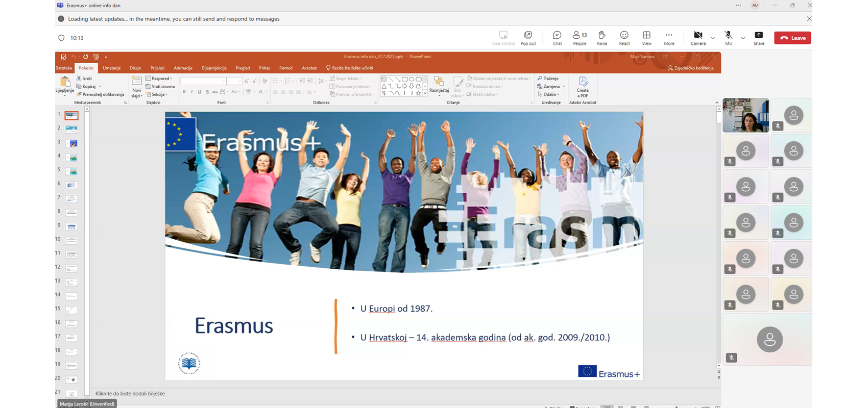Viewport: 868px width, 408px height.
Task: Click Vrati izvorno reset button
Action: pos(160,86)
